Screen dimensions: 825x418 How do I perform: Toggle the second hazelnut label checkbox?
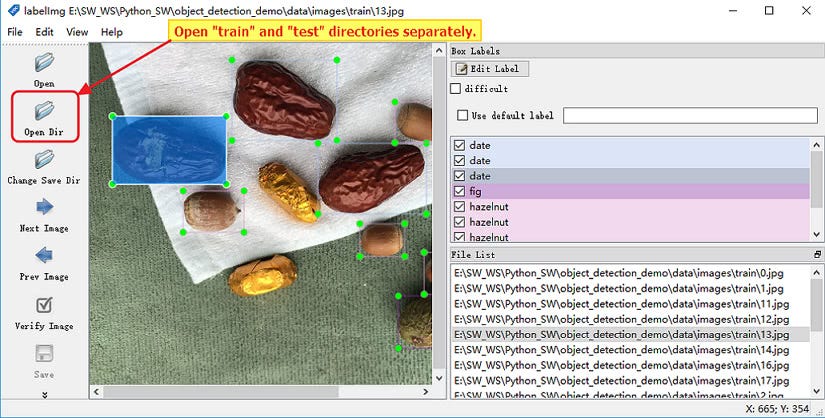tap(459, 222)
